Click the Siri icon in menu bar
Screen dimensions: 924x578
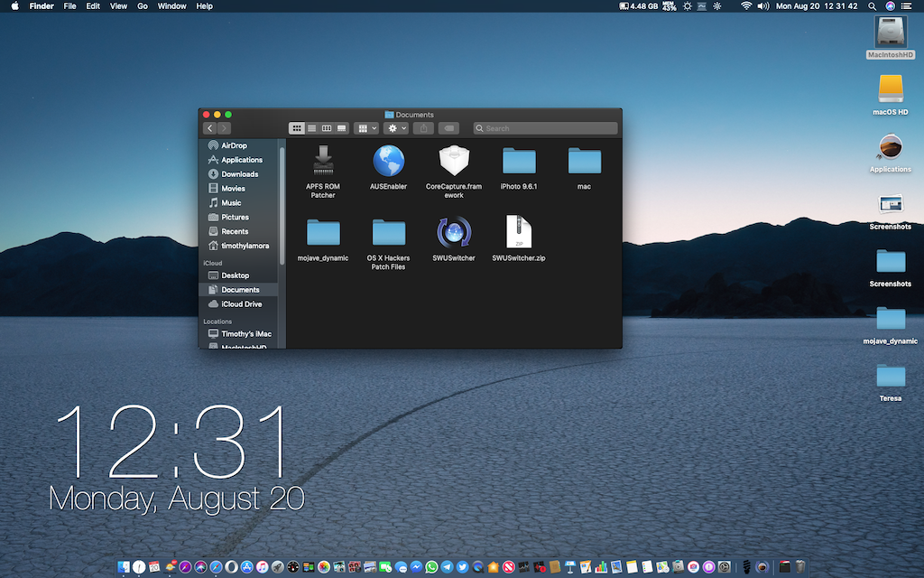[890, 6]
